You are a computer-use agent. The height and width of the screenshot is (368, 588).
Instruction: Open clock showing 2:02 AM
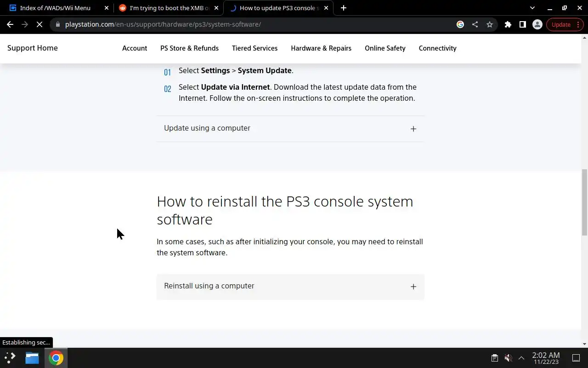coord(546,358)
